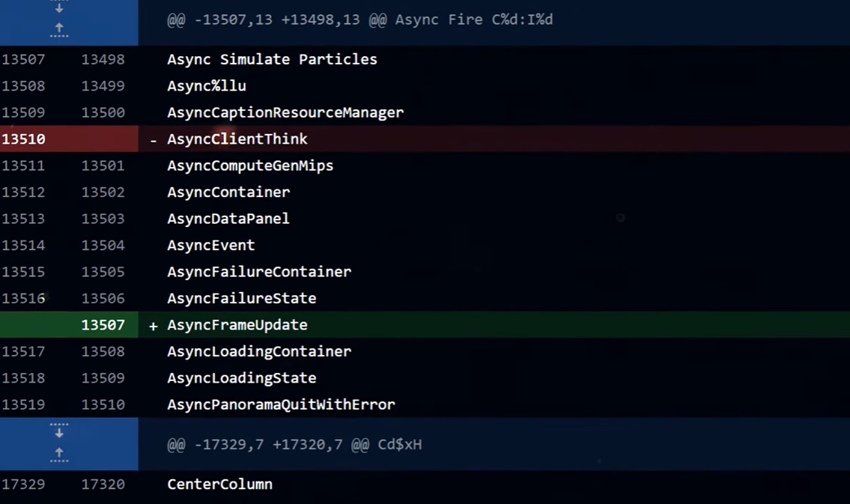850x504 pixels.
Task: Select the AsyncPanoramaQuitWithError code line
Action: 281,404
